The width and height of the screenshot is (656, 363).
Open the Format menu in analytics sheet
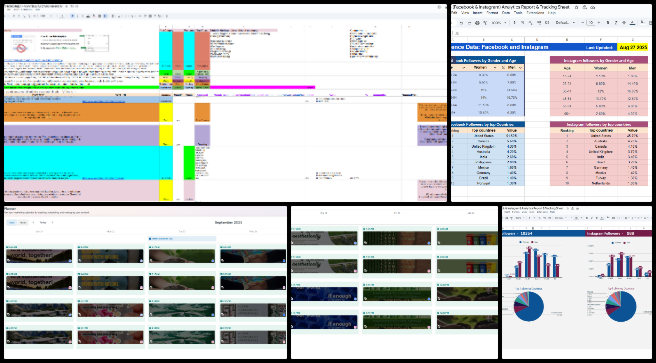pos(492,13)
